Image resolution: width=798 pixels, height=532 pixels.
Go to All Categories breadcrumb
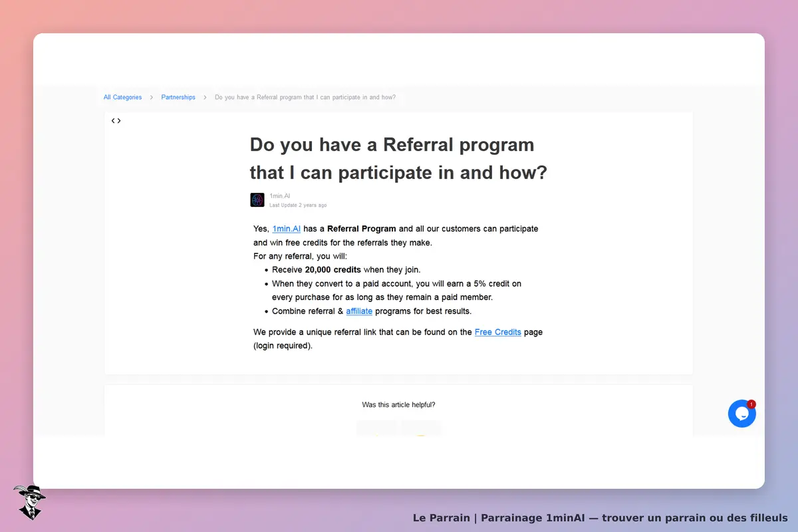[123, 98]
